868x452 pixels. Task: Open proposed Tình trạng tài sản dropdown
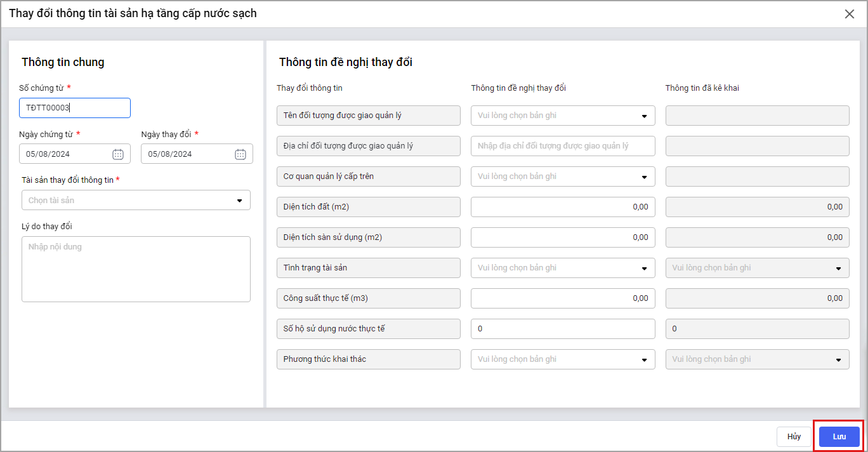coord(644,268)
